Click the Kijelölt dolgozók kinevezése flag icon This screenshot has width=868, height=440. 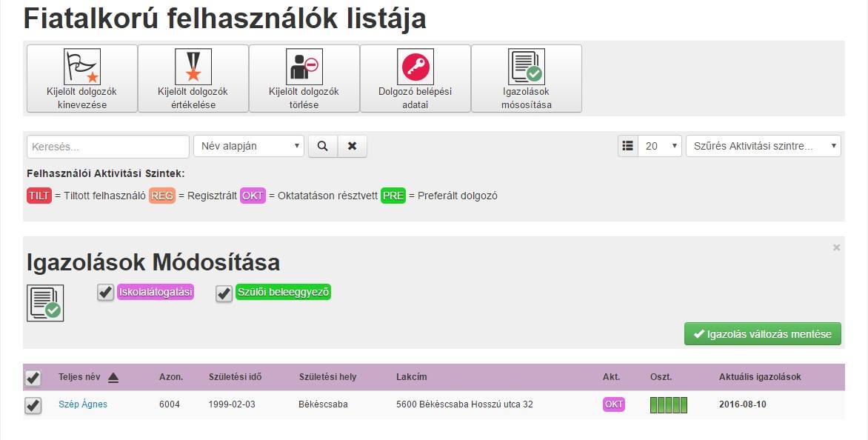tap(81, 67)
